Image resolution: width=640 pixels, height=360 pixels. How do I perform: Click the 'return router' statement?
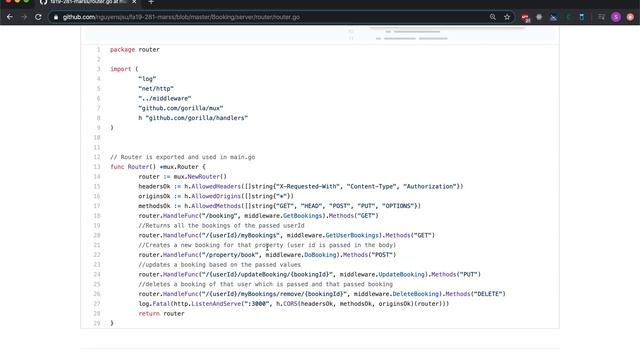[161, 314]
